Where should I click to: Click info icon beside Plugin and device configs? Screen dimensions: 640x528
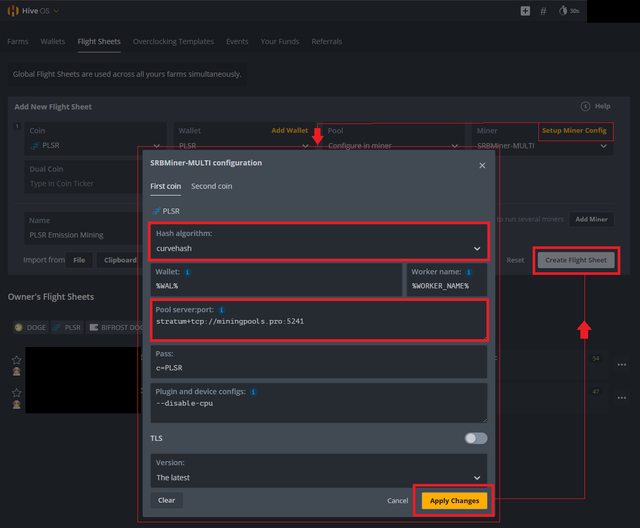coord(253,392)
